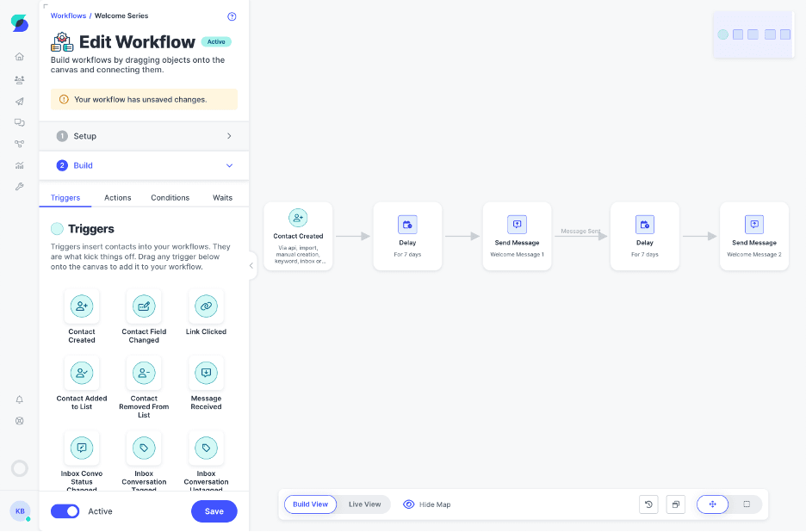This screenshot has height=532, width=806.
Task: Click the notifications bell icon
Action: click(x=19, y=399)
